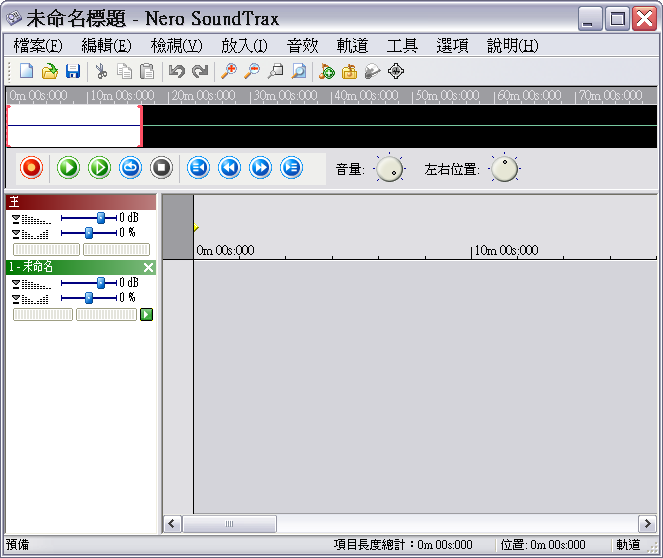The width and height of the screenshot is (663, 558).
Task: Fast forward with the blue double-right arrow button
Action: coord(260,167)
